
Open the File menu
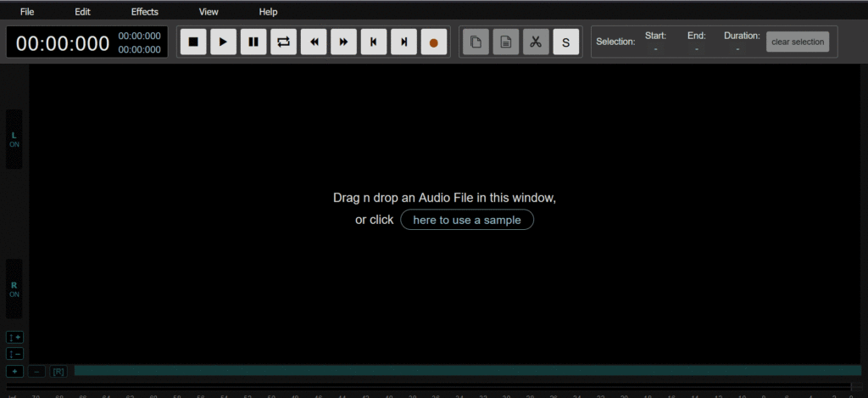coord(27,12)
